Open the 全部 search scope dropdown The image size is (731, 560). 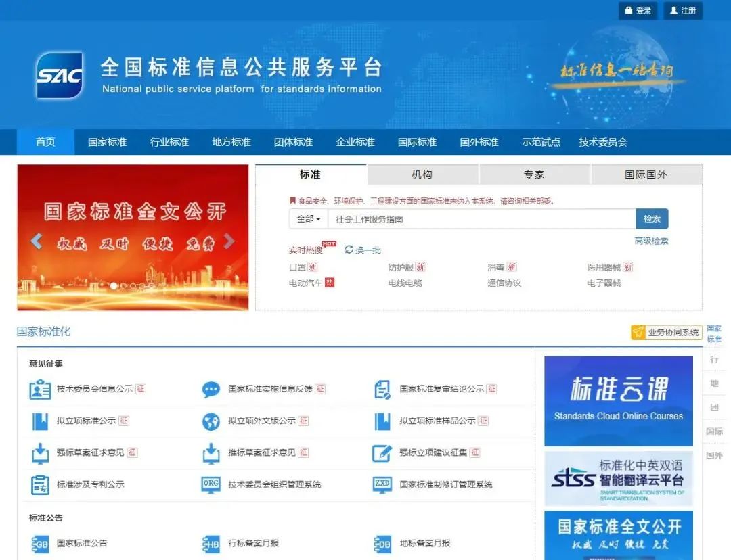tap(309, 219)
